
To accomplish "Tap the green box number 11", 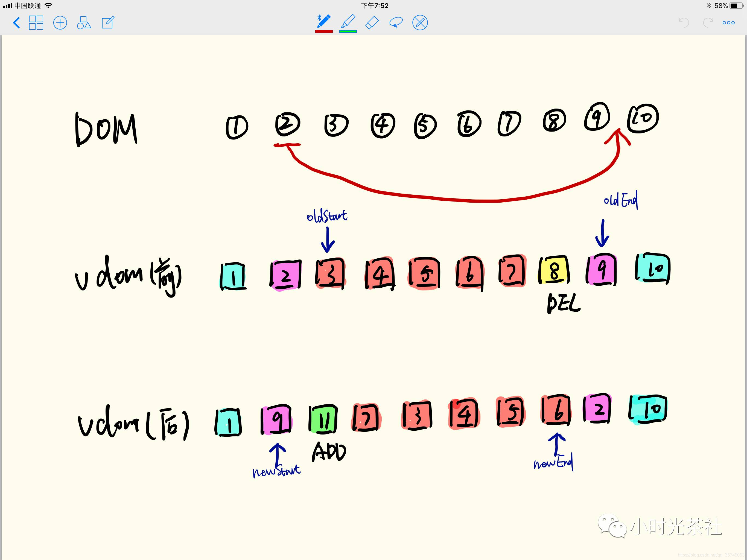I will pos(323,419).
